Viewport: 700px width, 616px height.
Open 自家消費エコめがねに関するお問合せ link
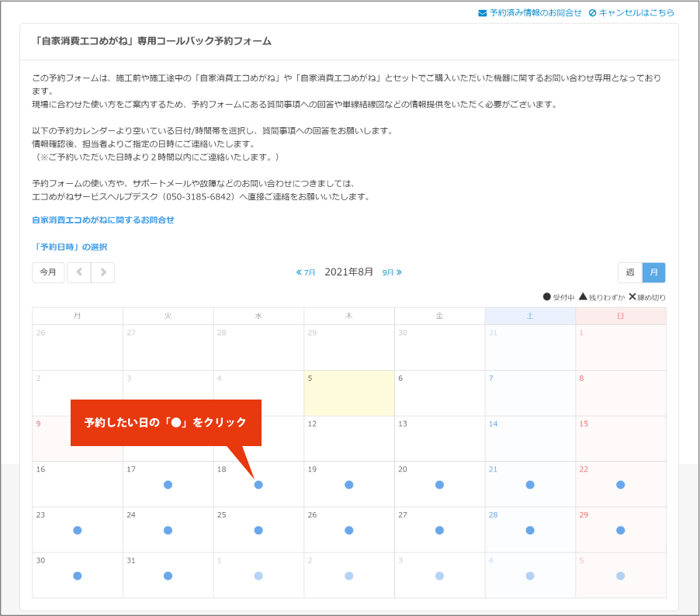click(103, 220)
